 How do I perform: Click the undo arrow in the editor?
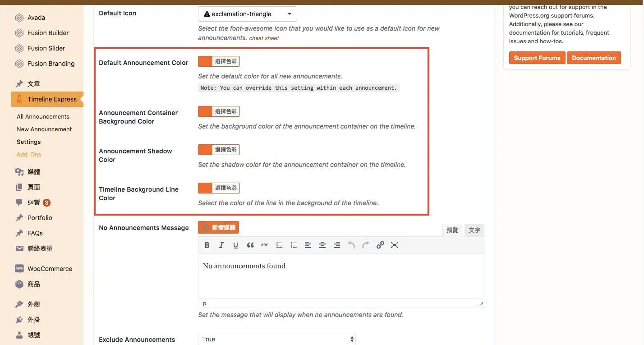point(351,245)
